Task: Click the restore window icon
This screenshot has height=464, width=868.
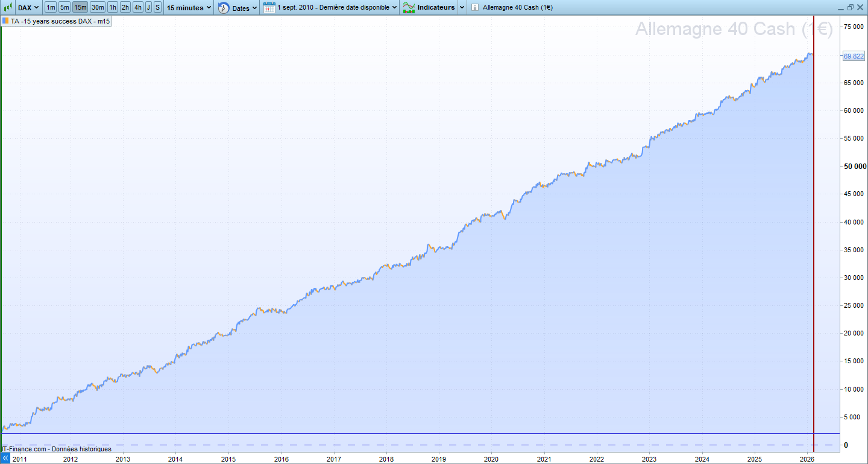Action: 850,7
